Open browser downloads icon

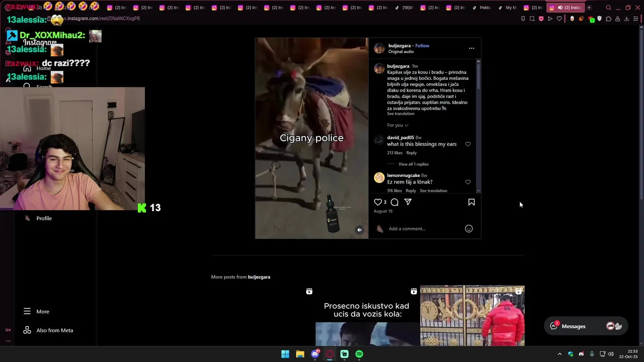pyautogui.click(x=626, y=19)
